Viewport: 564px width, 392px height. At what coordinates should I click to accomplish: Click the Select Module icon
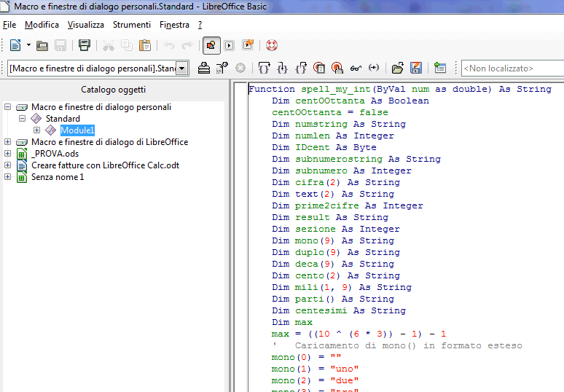(248, 45)
